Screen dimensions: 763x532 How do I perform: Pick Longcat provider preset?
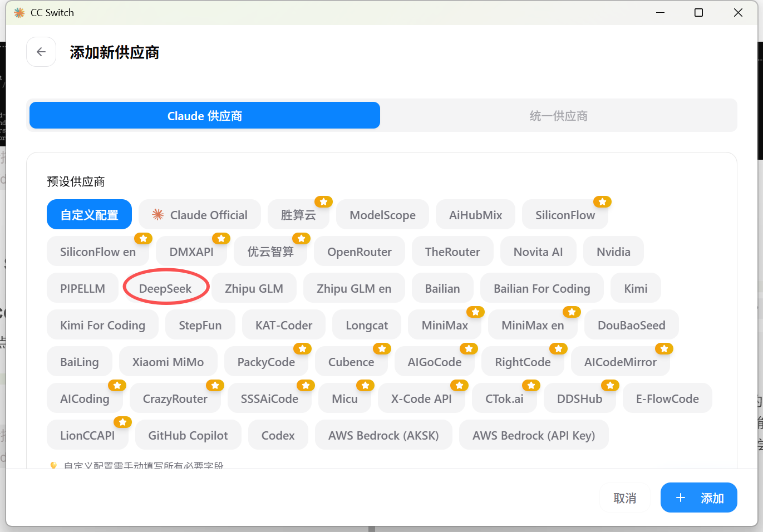(367, 324)
